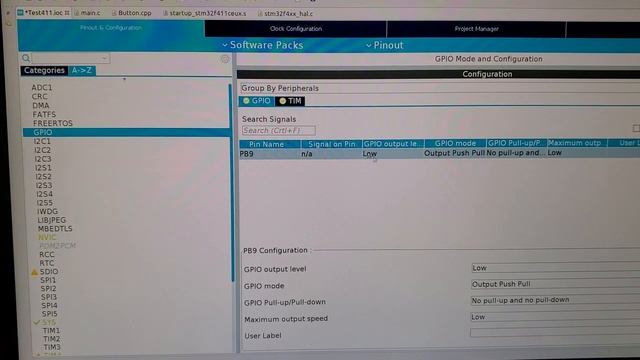Click the search magnifier icon
The width and height of the screenshot is (640, 360).
pyautogui.click(x=26, y=58)
